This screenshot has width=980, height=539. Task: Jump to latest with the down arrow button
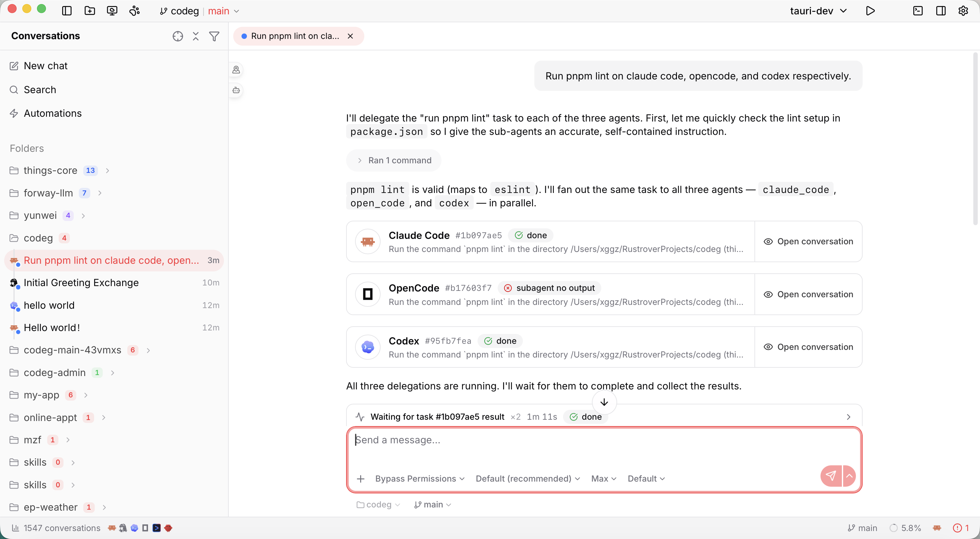[x=604, y=402]
